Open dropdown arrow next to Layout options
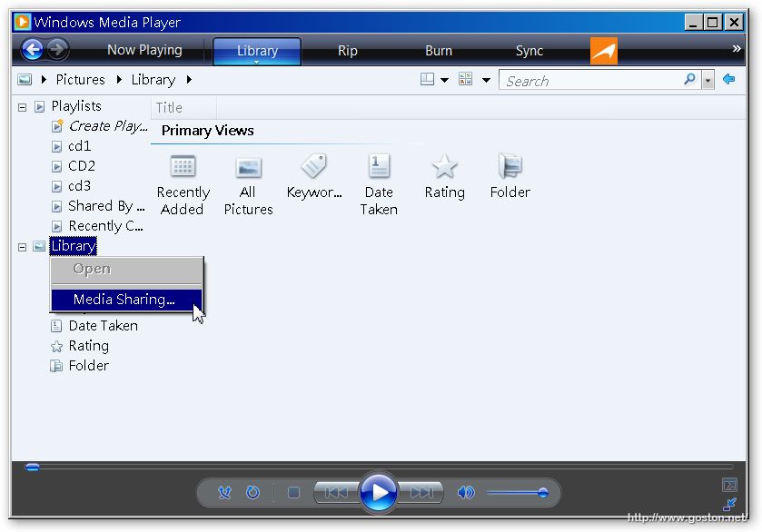The height and width of the screenshot is (532, 762). (x=444, y=80)
